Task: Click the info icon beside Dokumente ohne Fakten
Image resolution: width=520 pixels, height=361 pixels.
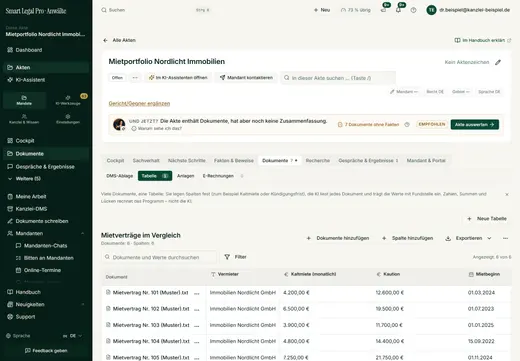Action: tap(407, 125)
